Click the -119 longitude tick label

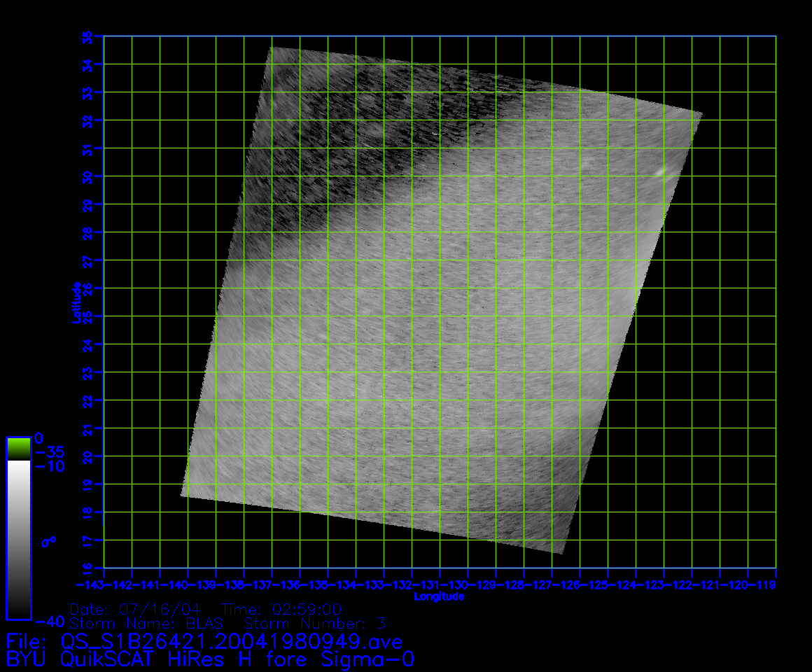(762, 584)
